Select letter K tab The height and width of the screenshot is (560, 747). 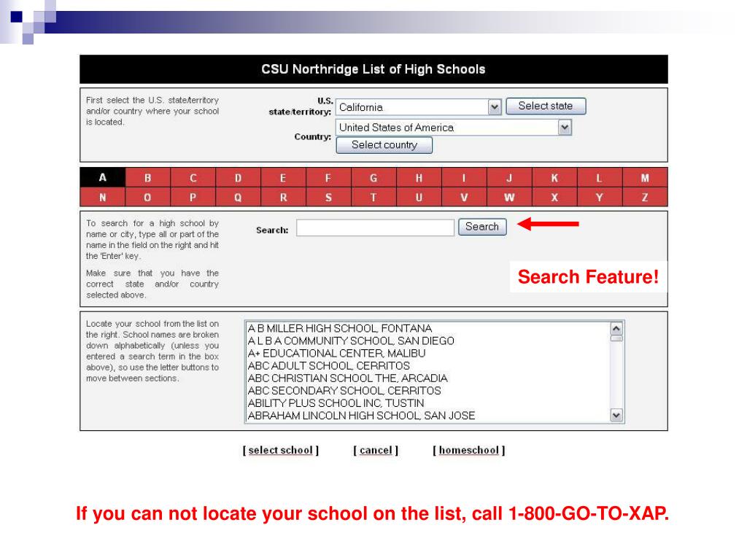pyautogui.click(x=554, y=178)
